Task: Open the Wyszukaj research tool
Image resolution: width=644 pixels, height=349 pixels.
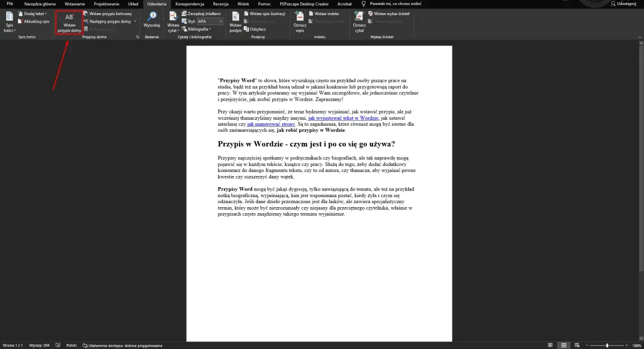Action: point(151,20)
